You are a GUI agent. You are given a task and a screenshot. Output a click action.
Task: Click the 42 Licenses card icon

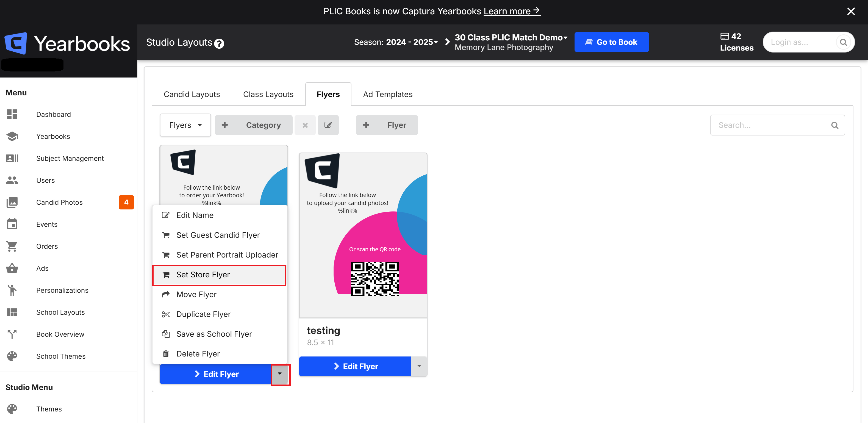pos(725,36)
